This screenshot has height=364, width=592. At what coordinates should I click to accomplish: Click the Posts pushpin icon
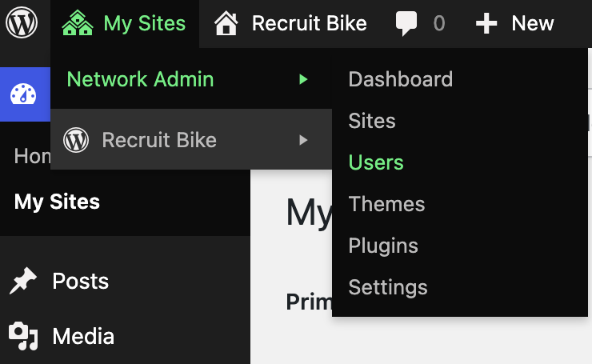(23, 281)
